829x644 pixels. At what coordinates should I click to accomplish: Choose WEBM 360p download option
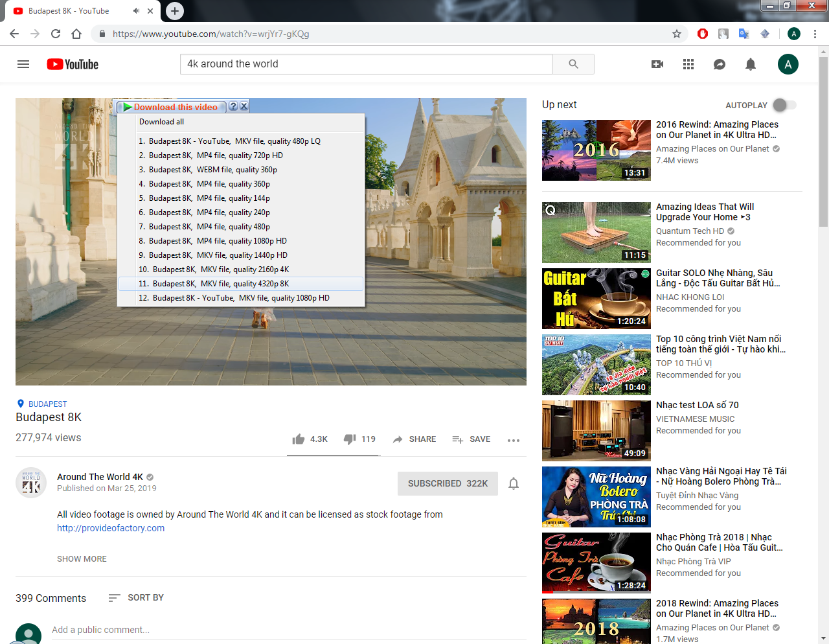click(x=241, y=170)
